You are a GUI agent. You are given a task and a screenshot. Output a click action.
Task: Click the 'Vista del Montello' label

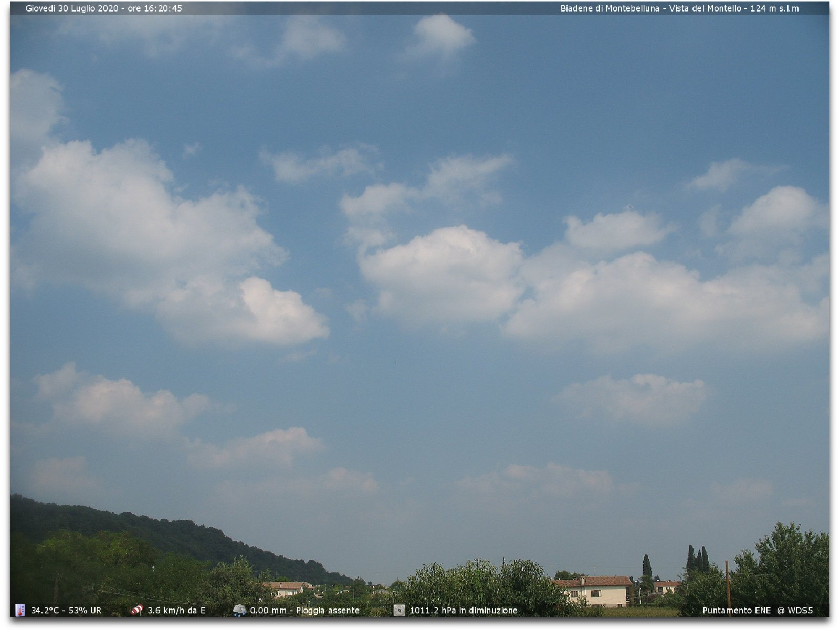click(705, 8)
